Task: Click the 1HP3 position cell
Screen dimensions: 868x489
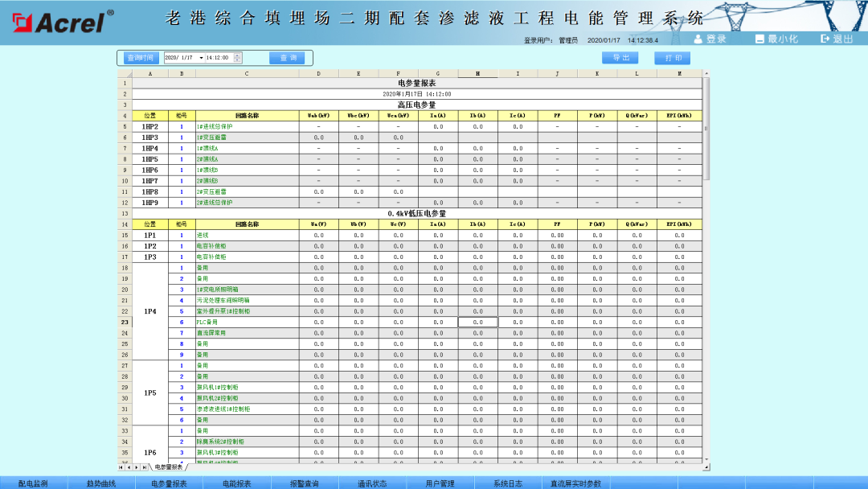Action: coord(150,138)
